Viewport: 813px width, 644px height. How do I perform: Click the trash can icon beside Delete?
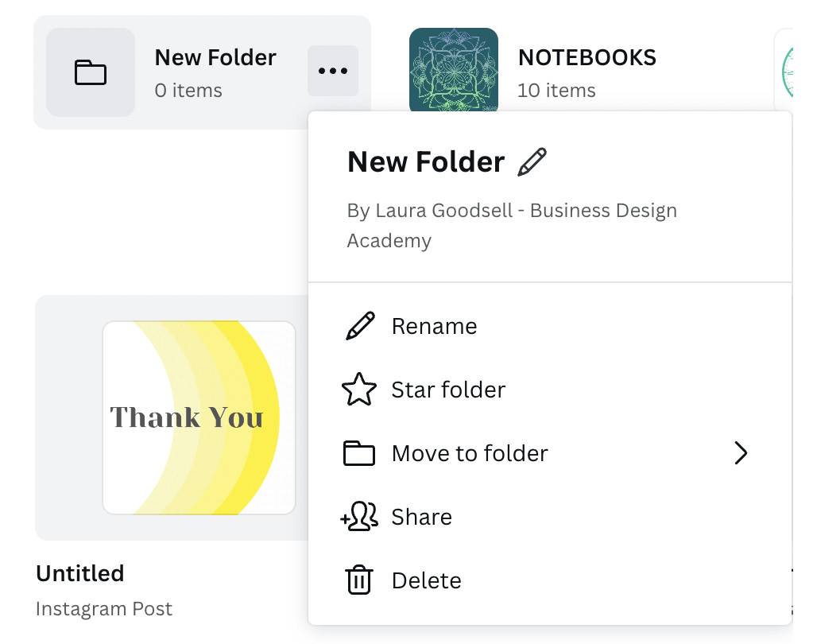(358, 580)
